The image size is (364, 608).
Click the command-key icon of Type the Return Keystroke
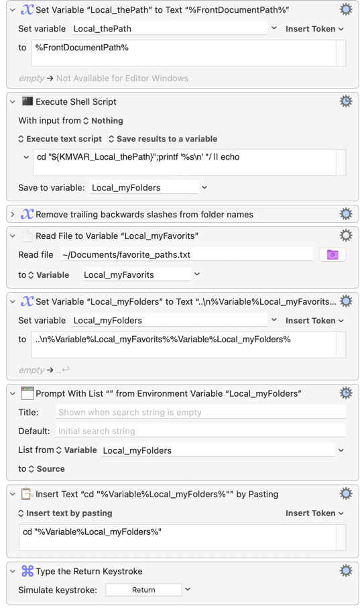[x=27, y=571]
